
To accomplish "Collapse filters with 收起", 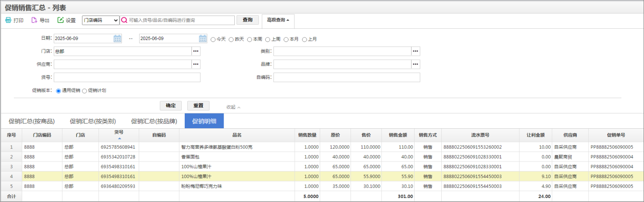I will [233, 107].
